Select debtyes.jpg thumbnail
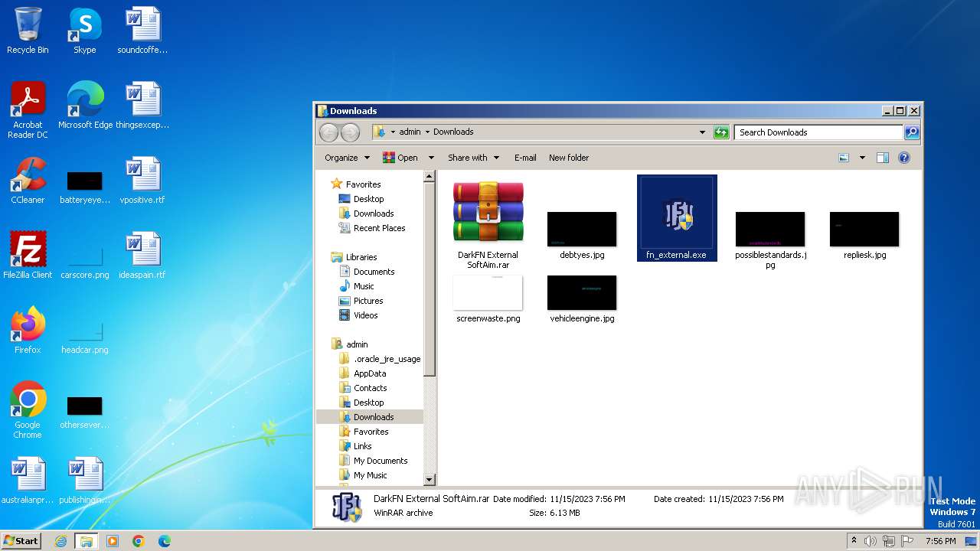This screenshot has height=551, width=980. coord(582,236)
